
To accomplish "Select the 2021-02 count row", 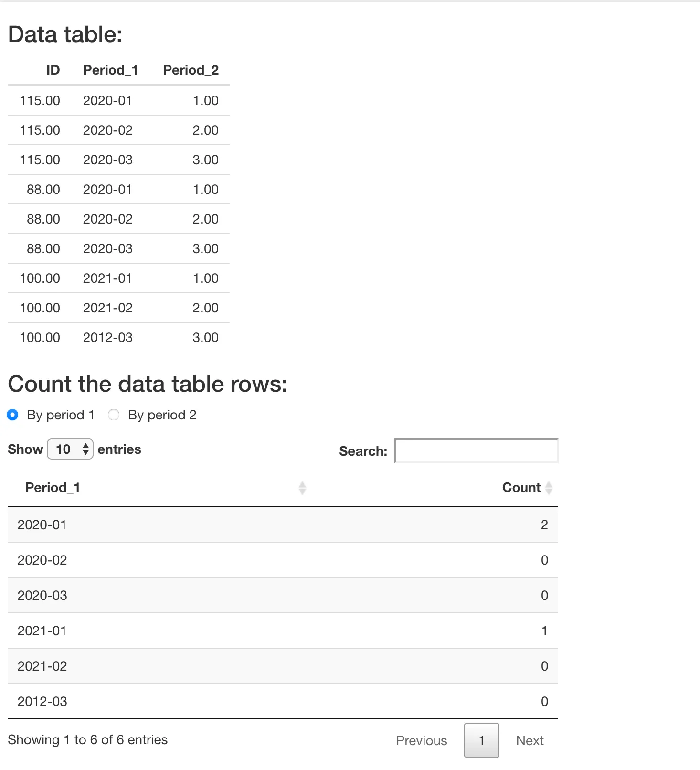I will point(283,666).
